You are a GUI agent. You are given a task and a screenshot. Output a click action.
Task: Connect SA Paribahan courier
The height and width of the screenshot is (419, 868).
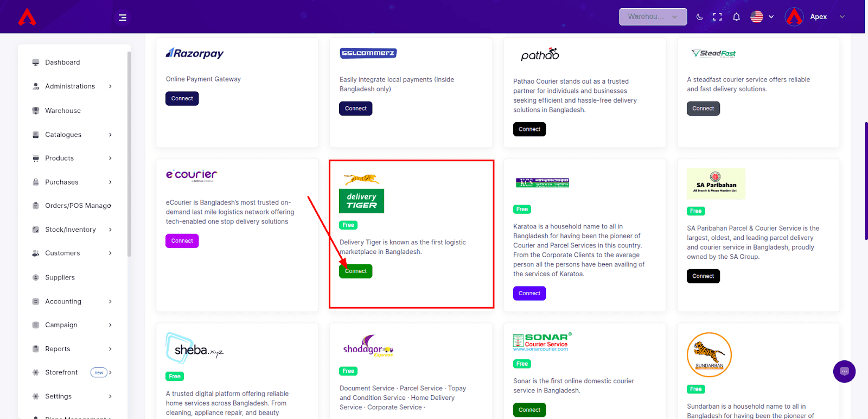coord(703,276)
